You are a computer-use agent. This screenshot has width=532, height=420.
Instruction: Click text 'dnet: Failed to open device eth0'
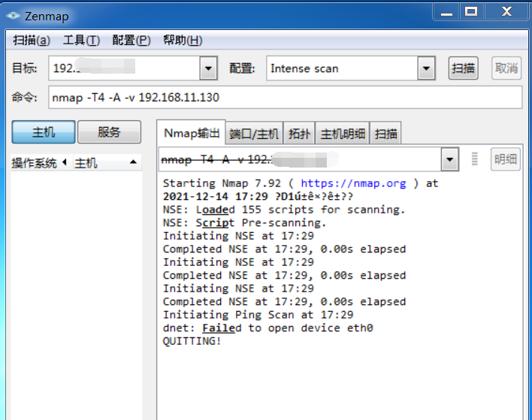(x=268, y=328)
